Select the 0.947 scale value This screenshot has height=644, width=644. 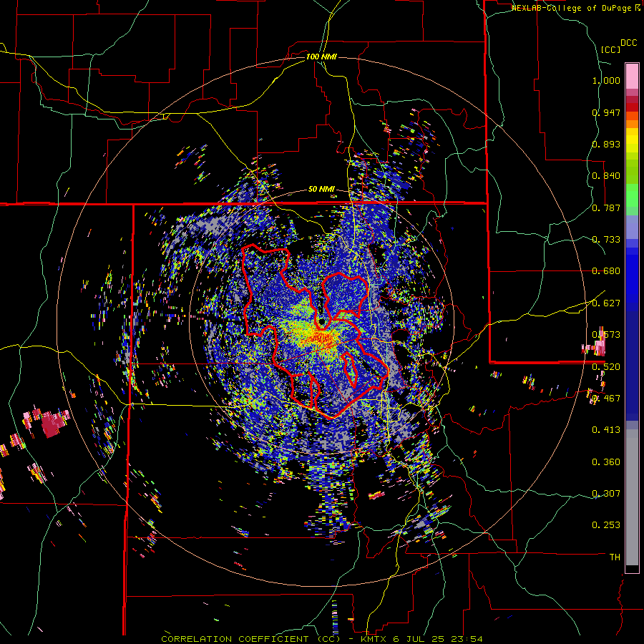tap(606, 112)
